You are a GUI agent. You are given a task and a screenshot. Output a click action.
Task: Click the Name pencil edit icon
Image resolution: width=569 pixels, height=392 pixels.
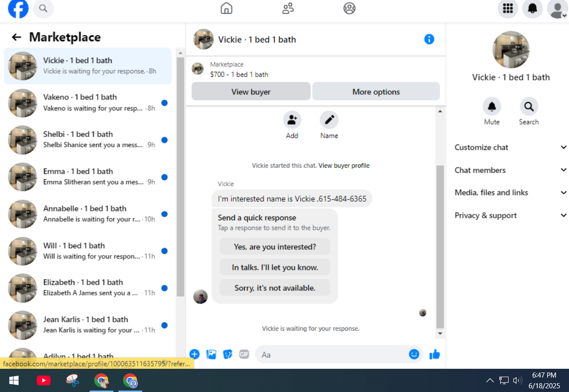(329, 120)
